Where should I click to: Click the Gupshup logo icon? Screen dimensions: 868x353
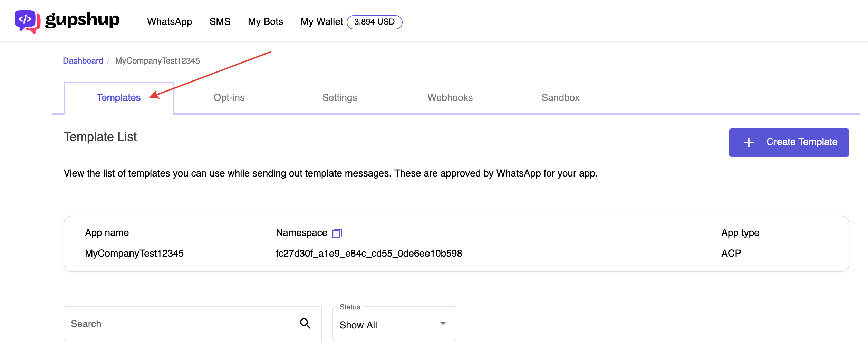tap(27, 21)
